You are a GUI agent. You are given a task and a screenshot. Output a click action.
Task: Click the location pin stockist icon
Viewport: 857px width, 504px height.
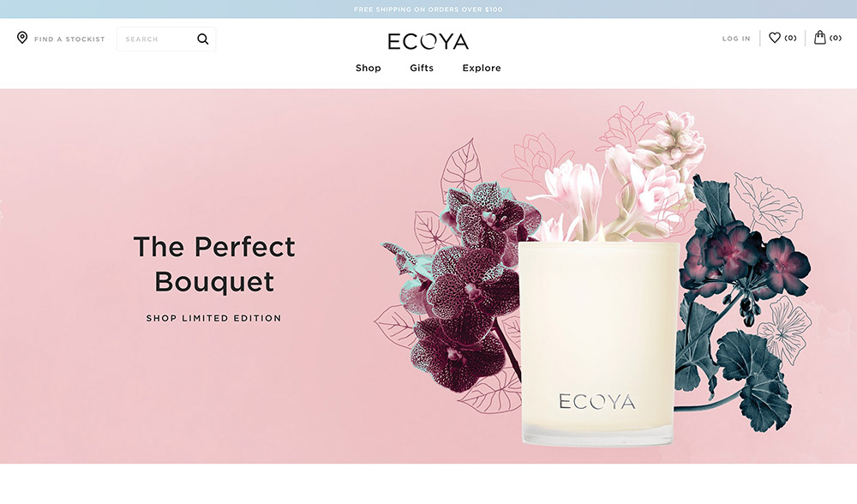click(22, 38)
